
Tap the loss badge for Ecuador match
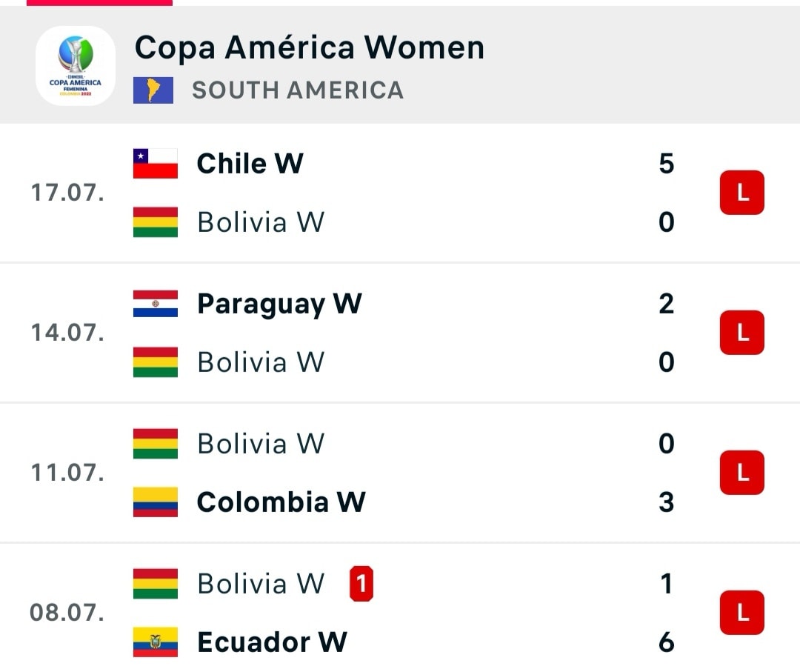coord(741,613)
